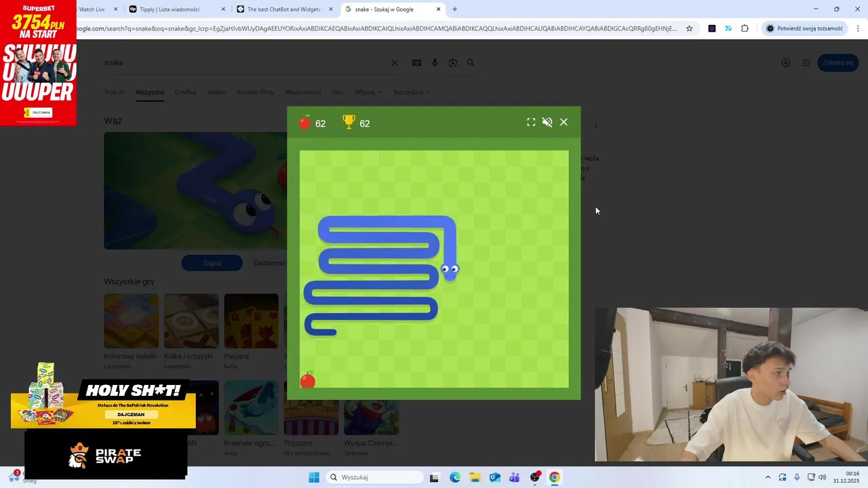Open File Explorer from the taskbar
The height and width of the screenshot is (488, 868).
pyautogui.click(x=475, y=477)
